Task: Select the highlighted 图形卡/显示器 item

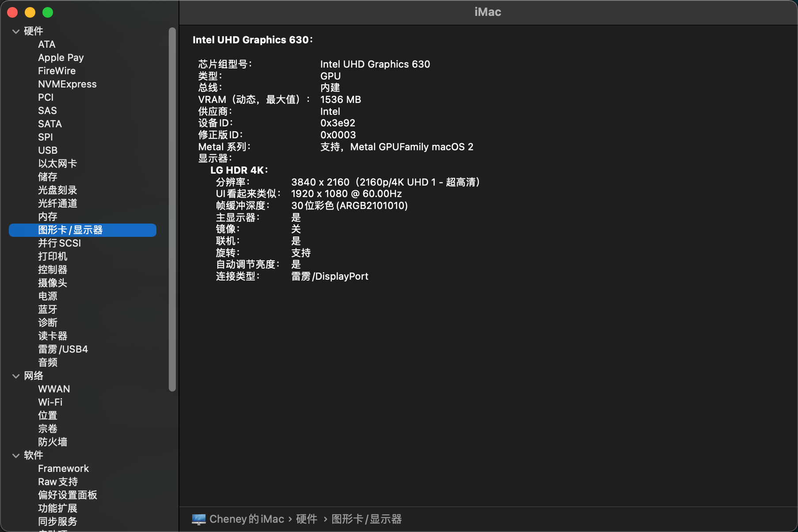Action: [x=83, y=230]
